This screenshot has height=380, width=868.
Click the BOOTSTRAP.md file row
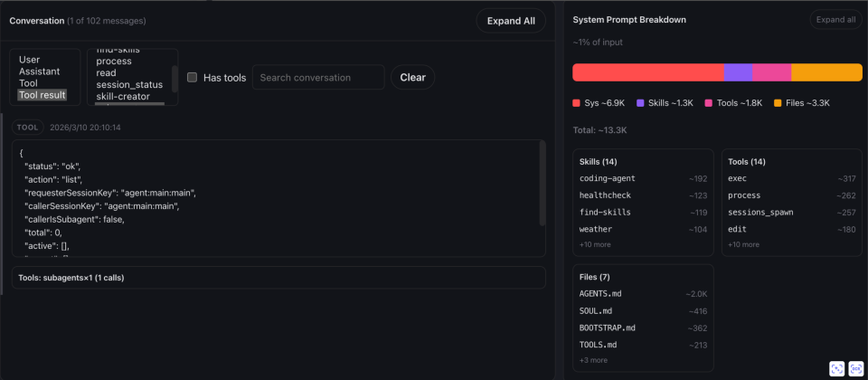(643, 328)
